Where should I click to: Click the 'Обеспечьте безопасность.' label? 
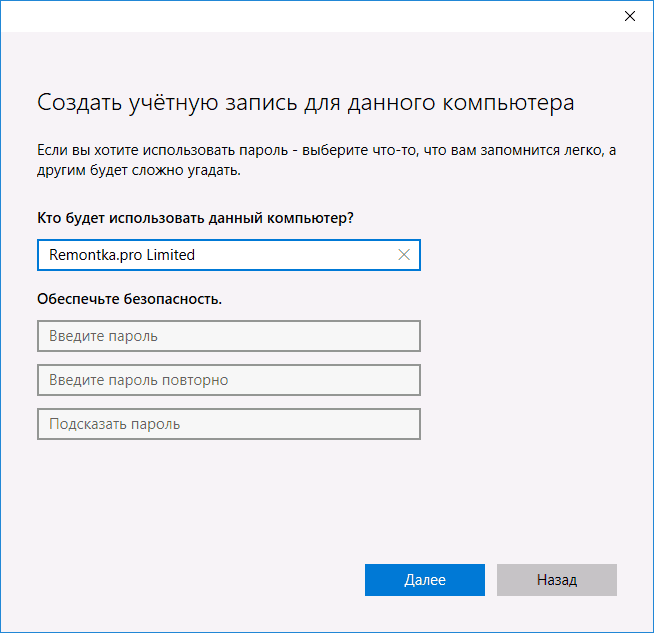129,299
